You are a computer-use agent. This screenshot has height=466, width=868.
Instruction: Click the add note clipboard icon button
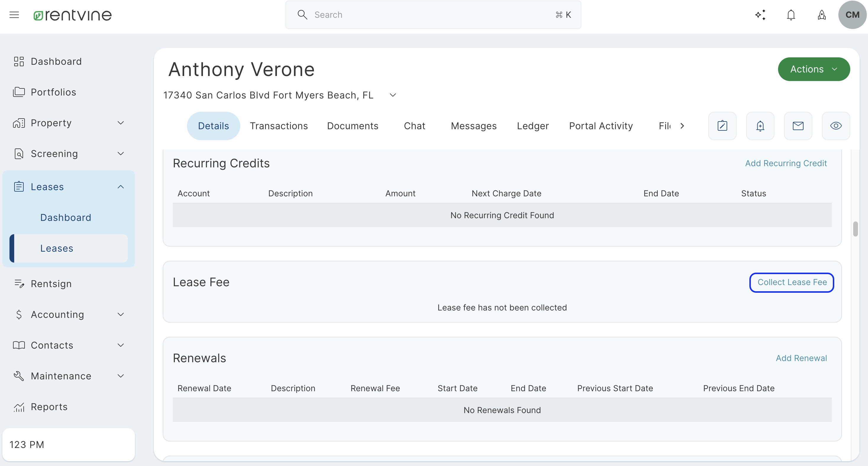click(x=722, y=126)
